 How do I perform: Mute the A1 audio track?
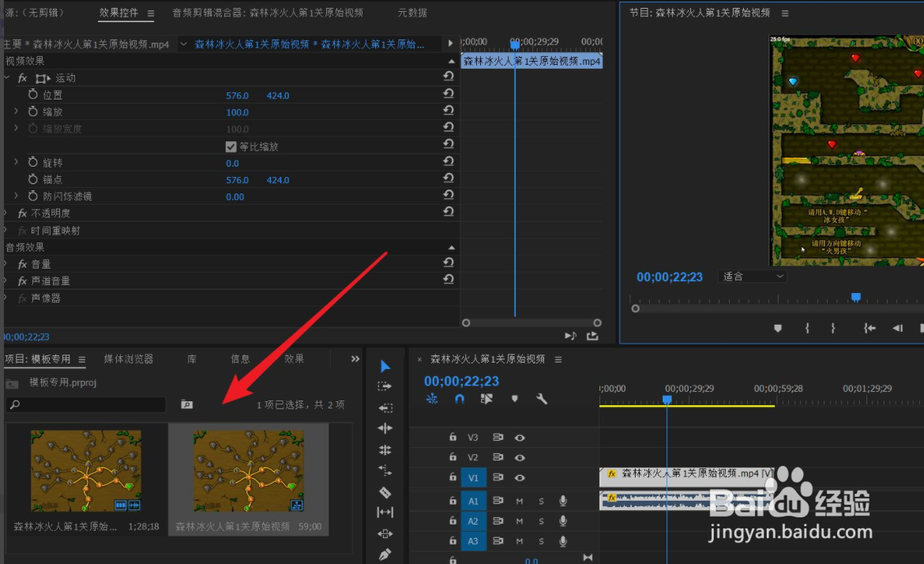(520, 502)
